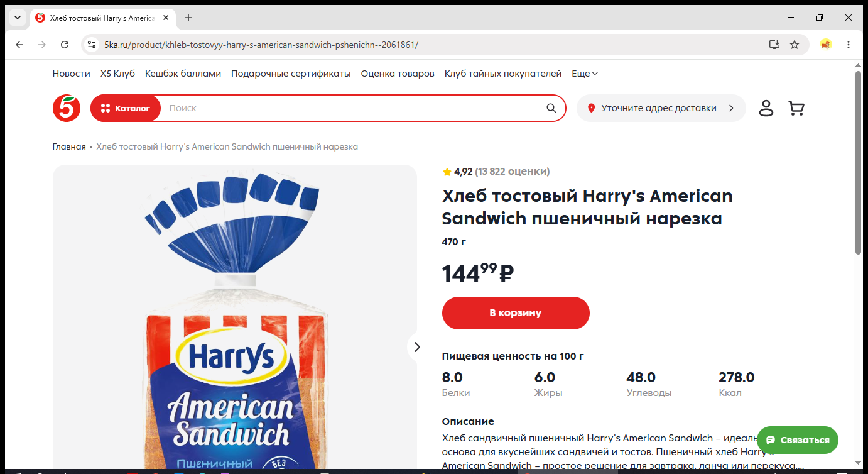Click the search magnifier icon
The height and width of the screenshot is (474, 868).
(551, 108)
